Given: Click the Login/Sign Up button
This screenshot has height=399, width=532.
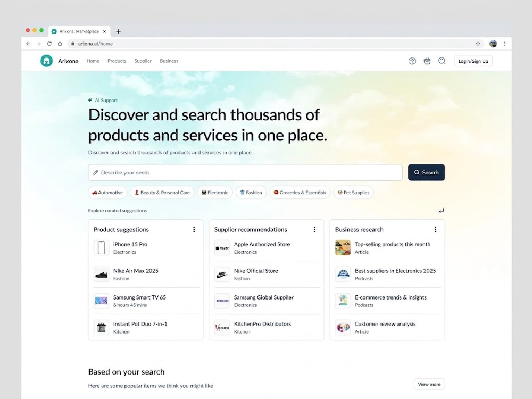Looking at the screenshot, I should point(473,61).
